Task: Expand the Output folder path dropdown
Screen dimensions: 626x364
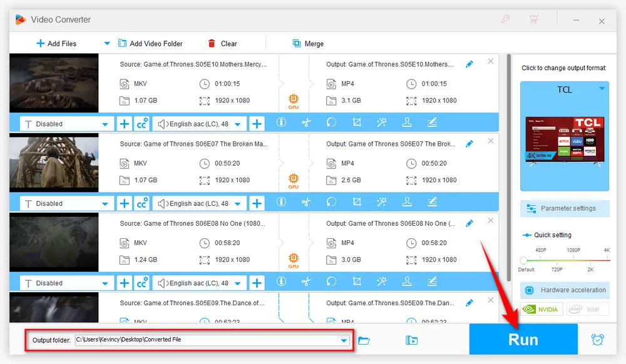Action: (344, 340)
